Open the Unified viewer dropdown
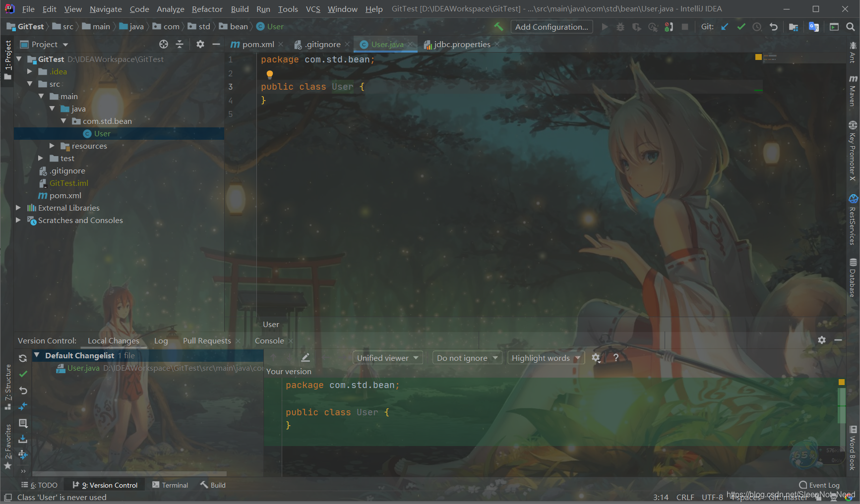This screenshot has width=860, height=504. click(x=387, y=358)
